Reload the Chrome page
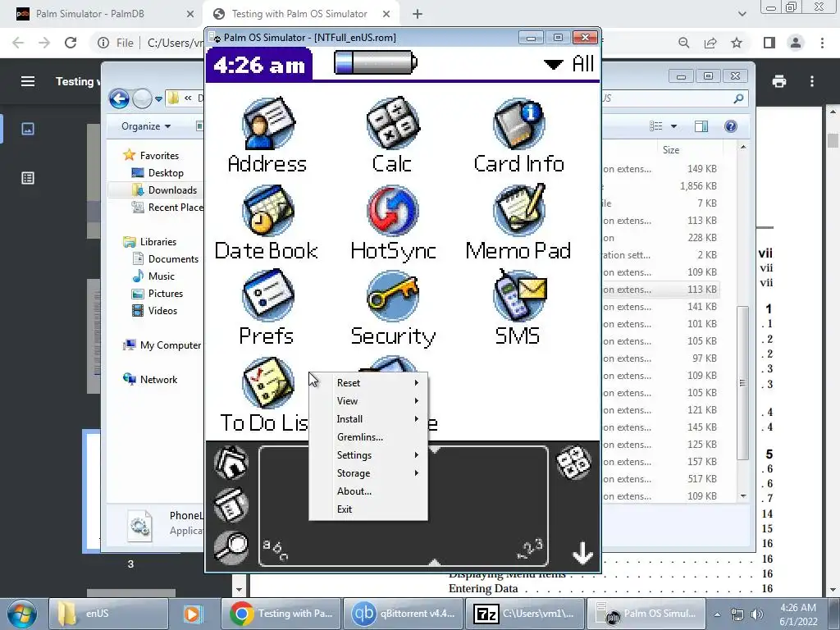Image resolution: width=840 pixels, height=630 pixels. 71,43
